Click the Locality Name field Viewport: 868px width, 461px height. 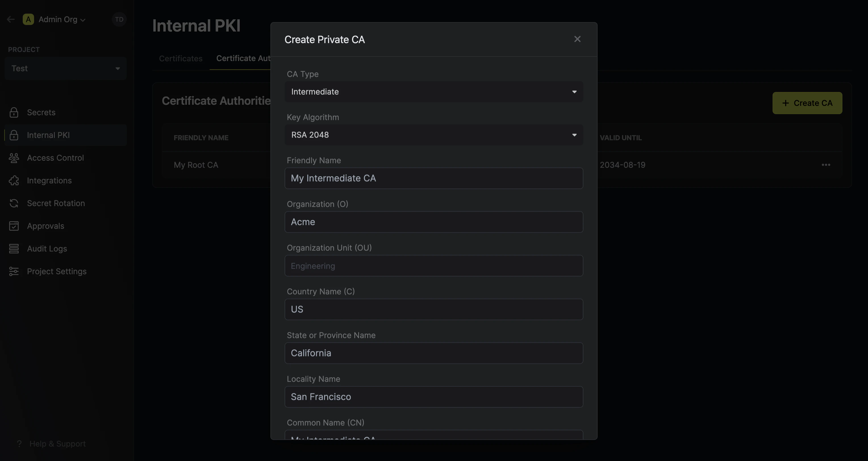tap(434, 397)
